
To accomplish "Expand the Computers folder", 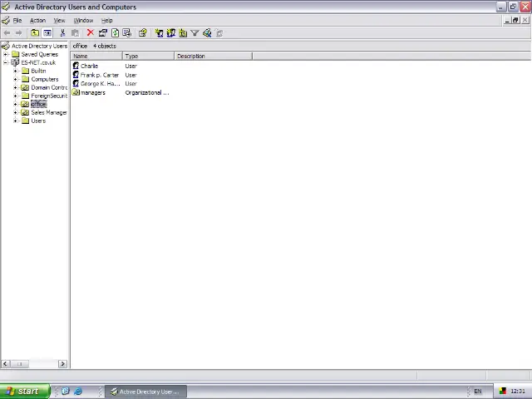I will coord(15,79).
